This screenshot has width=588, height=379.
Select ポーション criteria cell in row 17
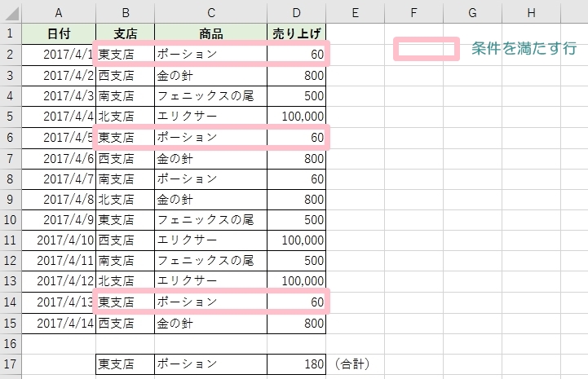coord(210,364)
